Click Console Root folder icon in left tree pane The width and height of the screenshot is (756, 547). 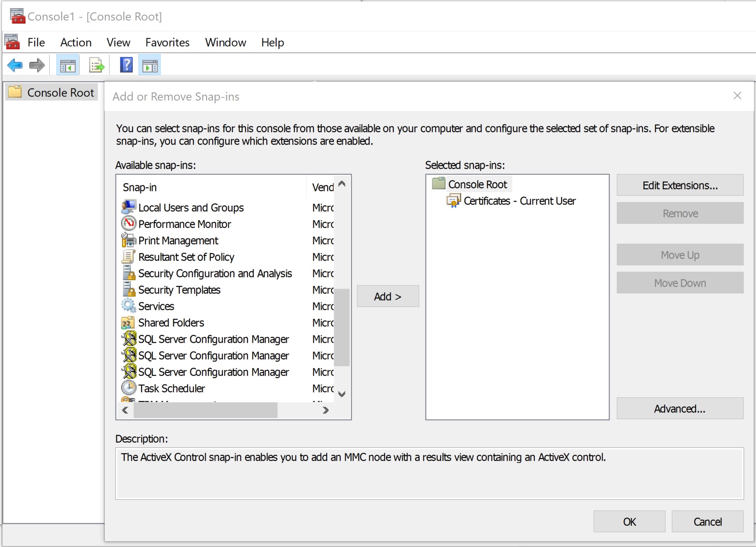(15, 92)
